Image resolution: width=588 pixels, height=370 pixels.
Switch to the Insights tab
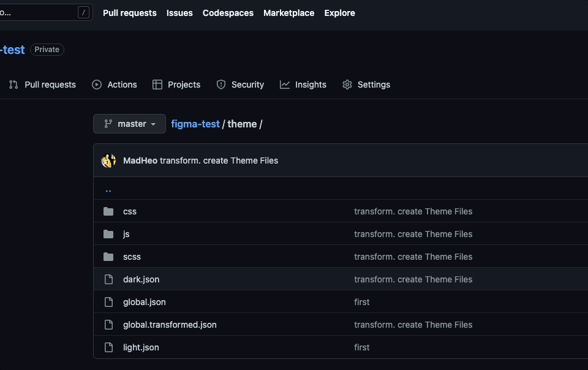tap(303, 85)
